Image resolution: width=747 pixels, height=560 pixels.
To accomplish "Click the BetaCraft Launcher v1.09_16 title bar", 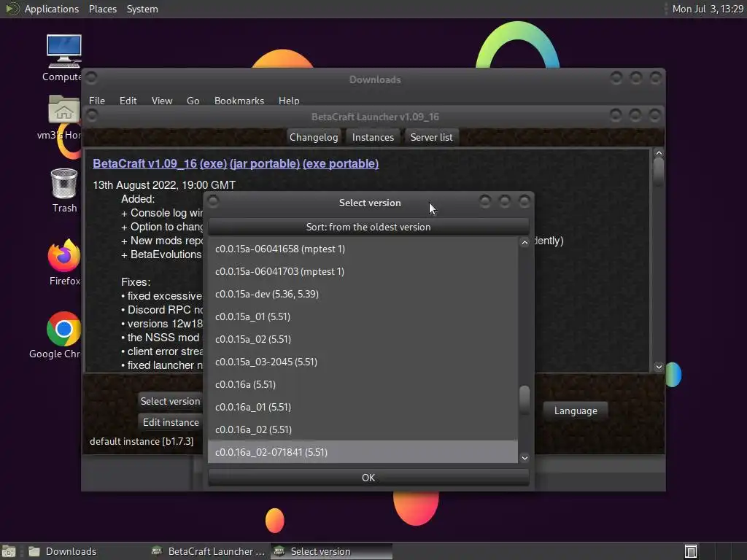I will (x=375, y=117).
